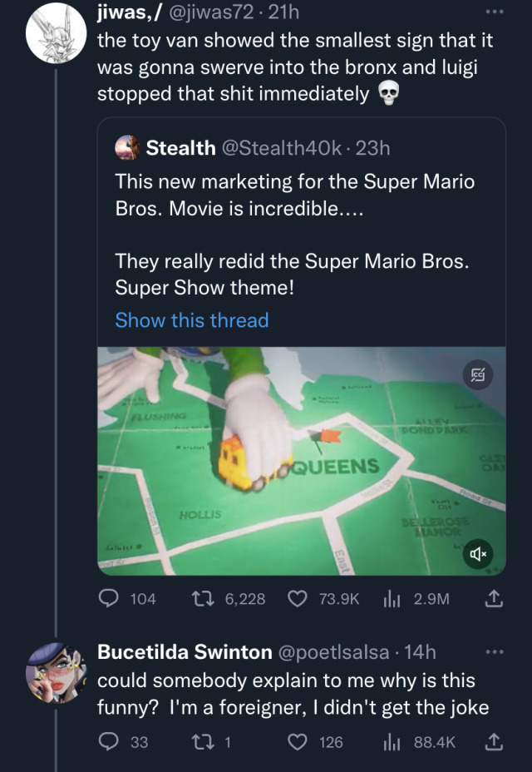
Task: View 88.4K views analytics icon
Action: (x=392, y=741)
